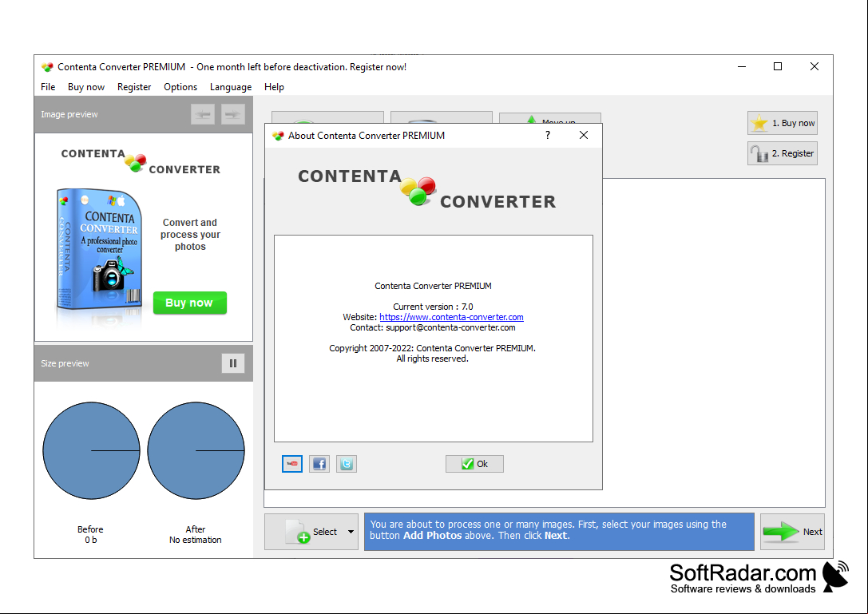Close the Contenta Converter main window
Viewport: 868px width, 614px height.
tap(814, 66)
